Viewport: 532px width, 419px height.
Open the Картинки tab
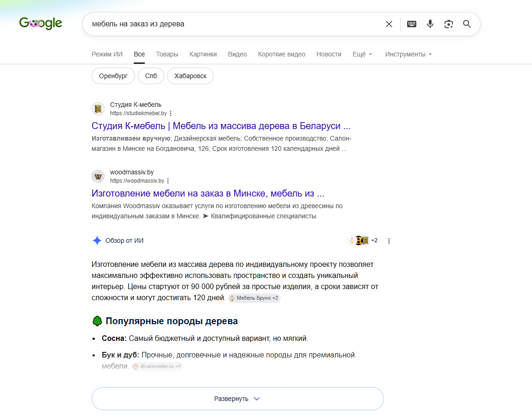point(203,54)
